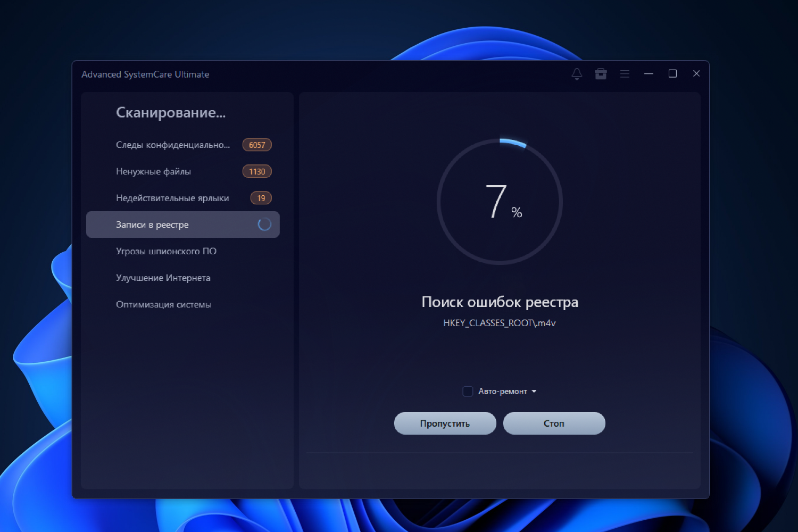The width and height of the screenshot is (798, 532).
Task: Select Улучшение Интернета scan item
Action: (183, 278)
